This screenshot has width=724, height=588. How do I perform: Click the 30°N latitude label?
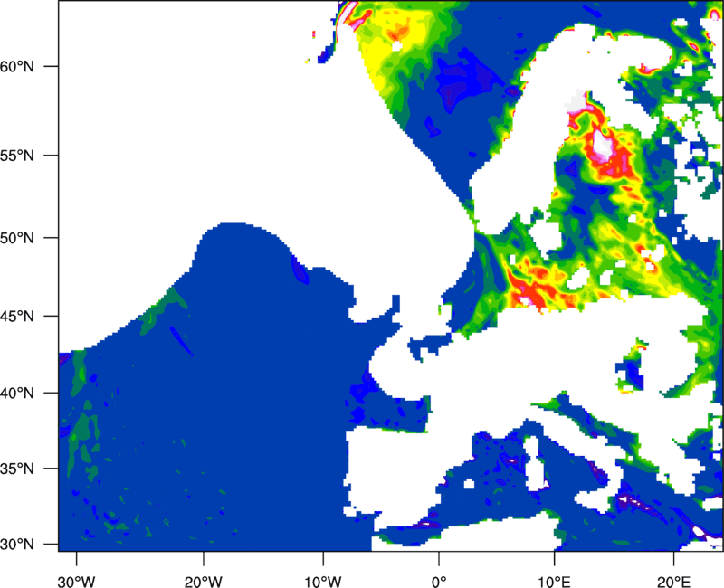pyautogui.click(x=16, y=545)
